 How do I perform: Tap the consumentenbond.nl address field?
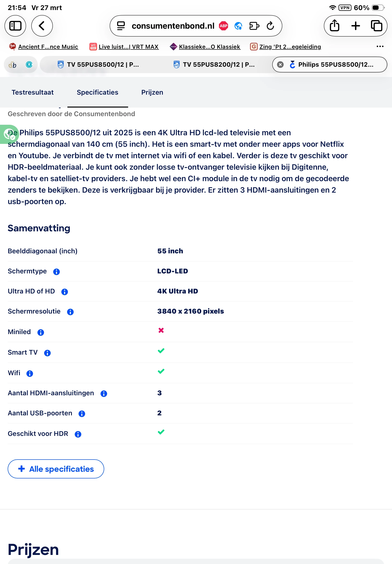pos(173,26)
